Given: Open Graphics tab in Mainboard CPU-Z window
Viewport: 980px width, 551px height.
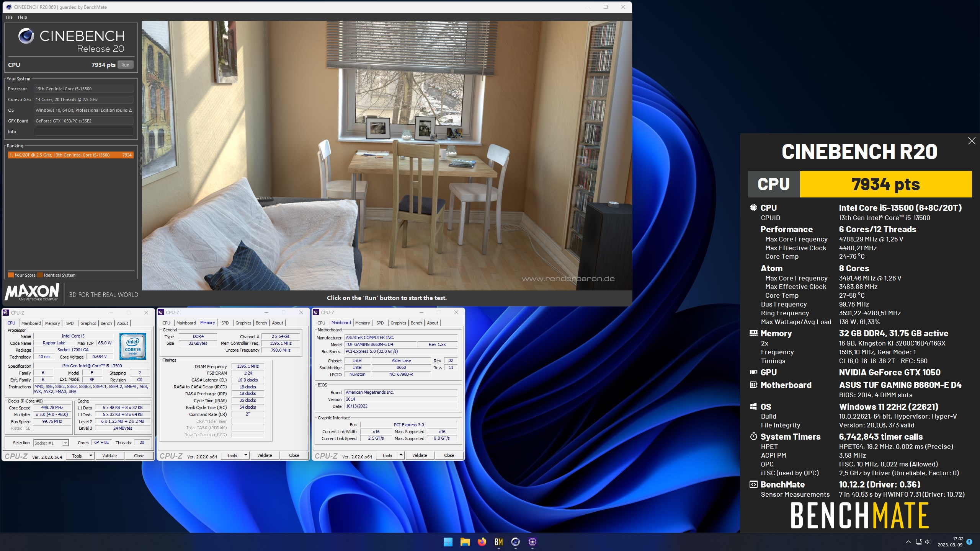Looking at the screenshot, I should (x=399, y=323).
